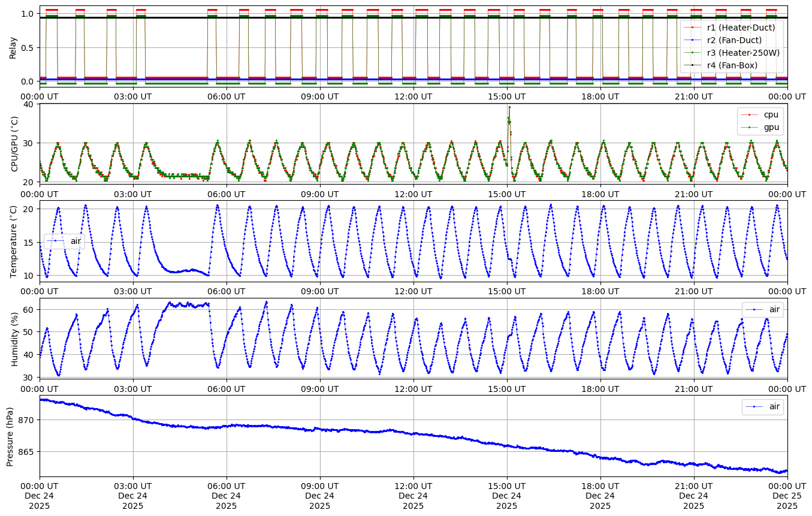Click the Relay y-axis label
This screenshot has height=516, width=812.
pos(13,47)
